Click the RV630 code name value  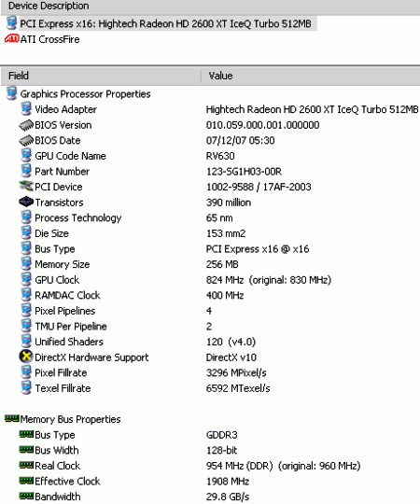pyautogui.click(x=220, y=156)
